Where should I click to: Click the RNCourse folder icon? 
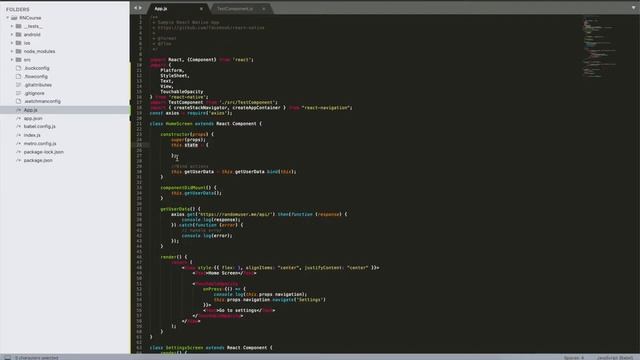[x=14, y=18]
